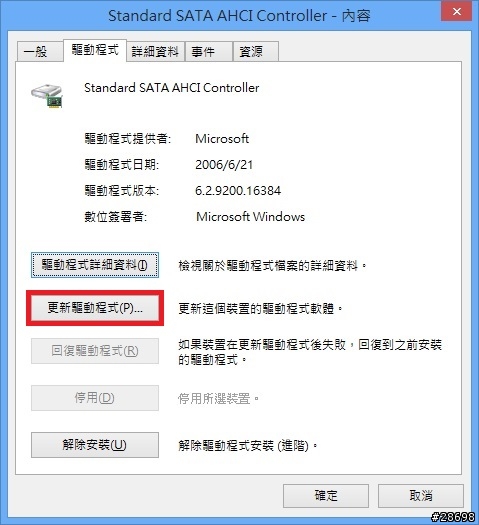Click the SATA controller device icon

click(x=47, y=96)
